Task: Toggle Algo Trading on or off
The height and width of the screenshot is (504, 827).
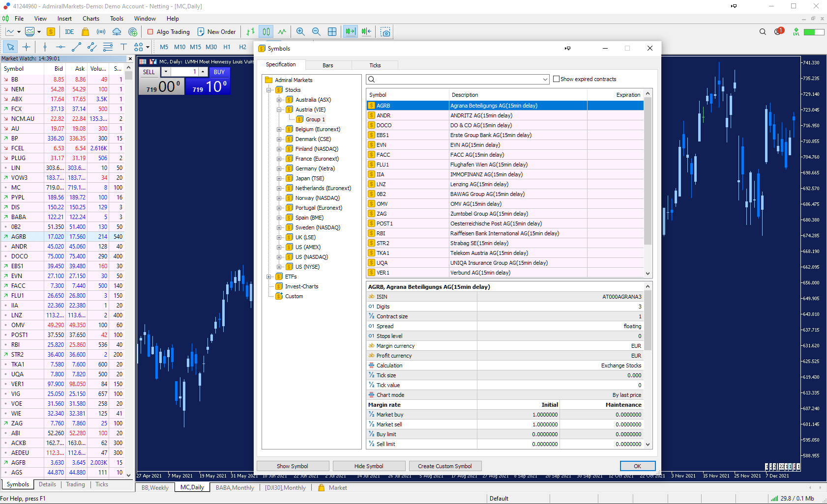Action: point(168,32)
